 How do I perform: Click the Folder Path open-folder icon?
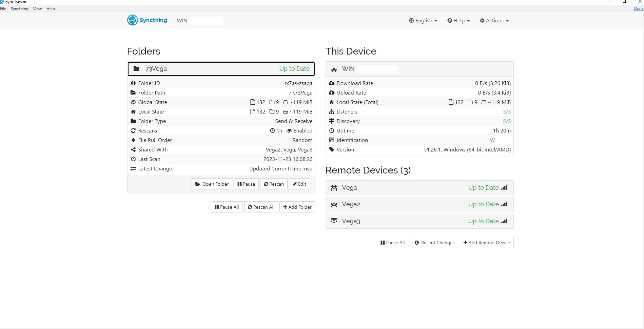click(133, 92)
